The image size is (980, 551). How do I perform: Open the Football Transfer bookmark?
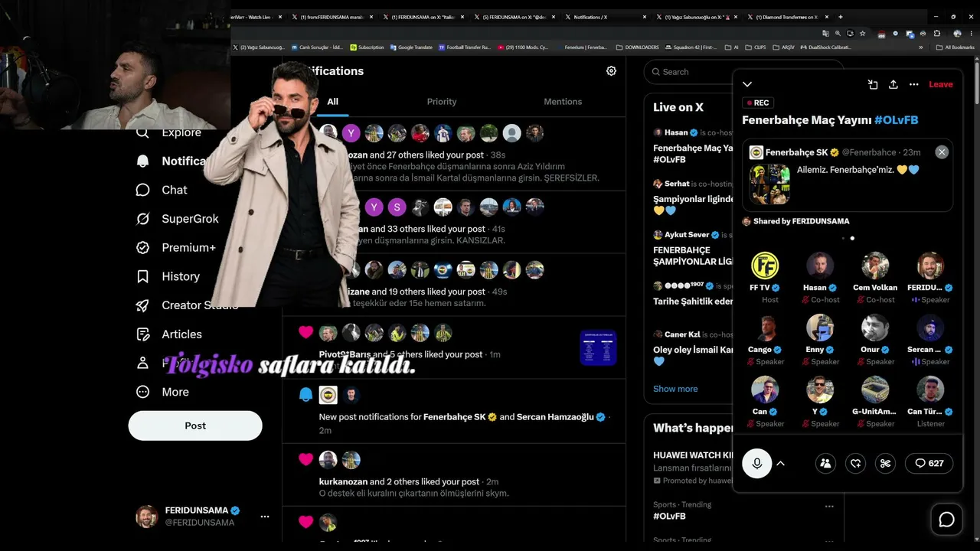464,47
